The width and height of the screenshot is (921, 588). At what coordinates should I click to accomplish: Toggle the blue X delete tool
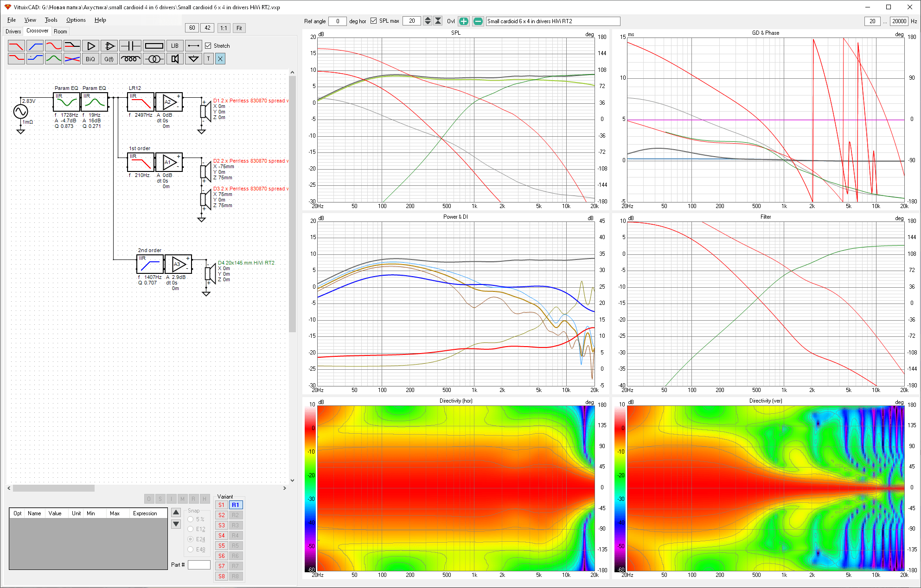coord(220,59)
